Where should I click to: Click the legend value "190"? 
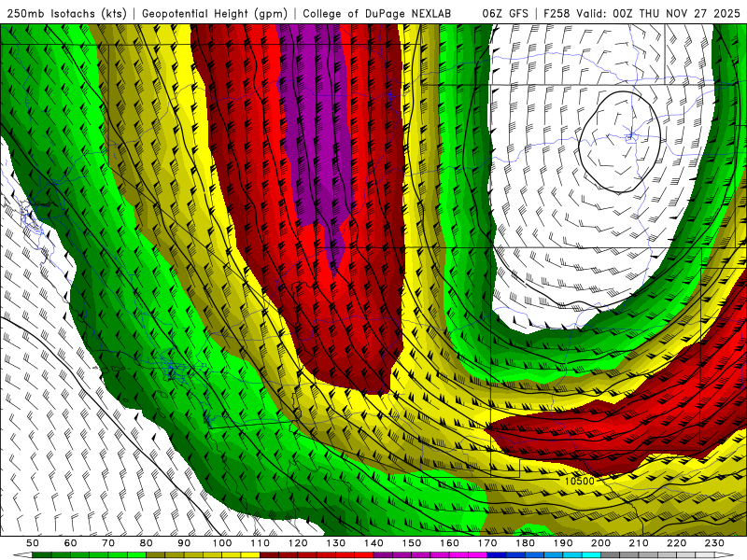pyautogui.click(x=563, y=543)
